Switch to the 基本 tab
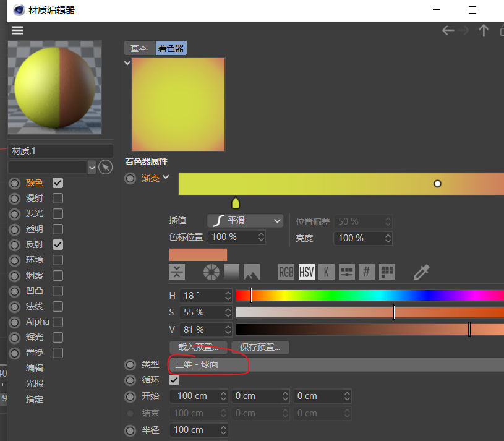The width and height of the screenshot is (504, 441). tap(139, 48)
